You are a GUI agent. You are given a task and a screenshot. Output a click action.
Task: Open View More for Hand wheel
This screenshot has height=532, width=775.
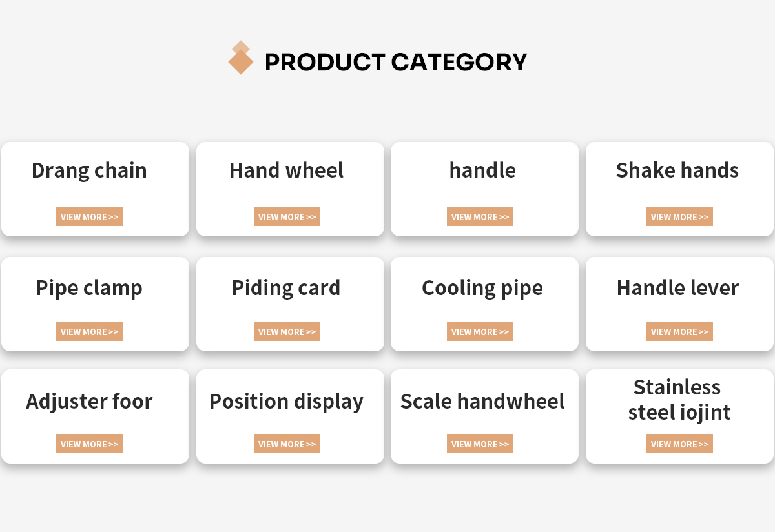287,216
